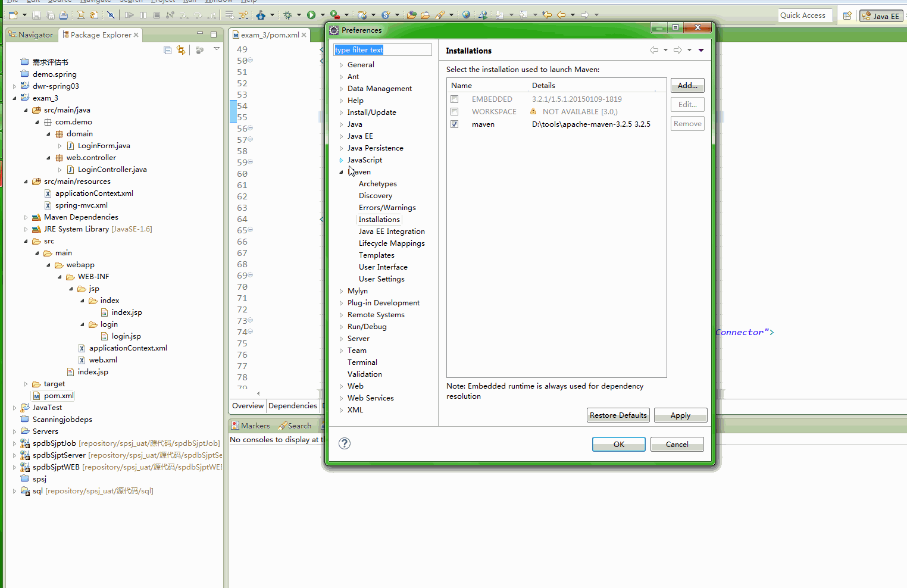Open the Package Explorer view menu
Viewport: 907px width, 588px height.
217,49
